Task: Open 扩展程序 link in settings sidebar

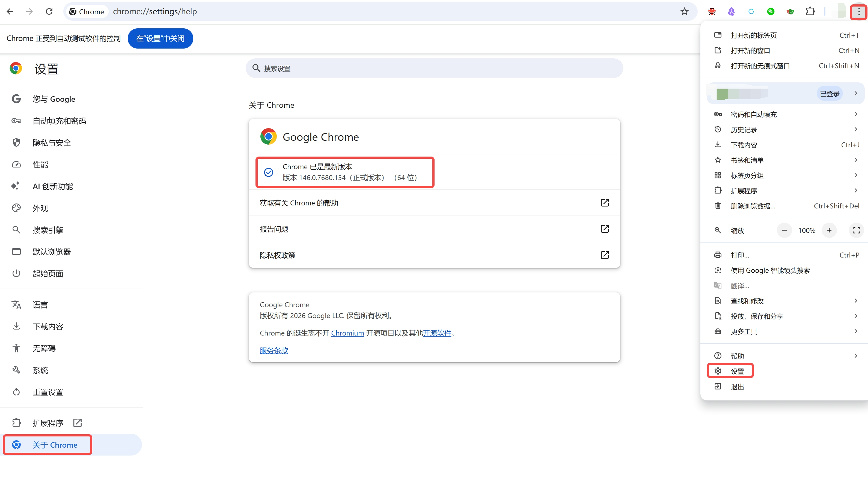Action: pos(72,423)
